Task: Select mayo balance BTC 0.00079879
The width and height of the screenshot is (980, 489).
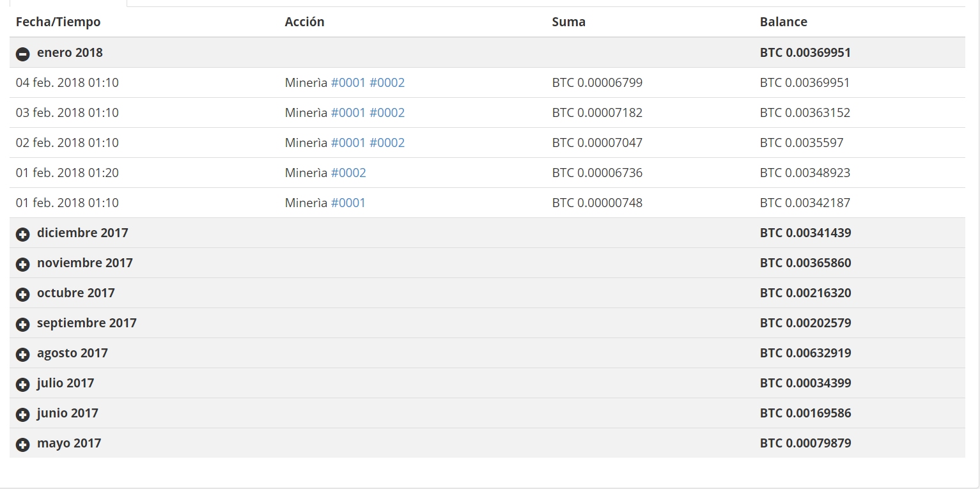Action: click(x=805, y=443)
